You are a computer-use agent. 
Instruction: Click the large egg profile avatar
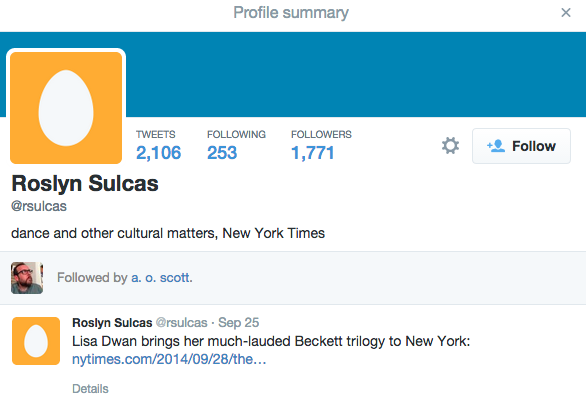tap(66, 108)
